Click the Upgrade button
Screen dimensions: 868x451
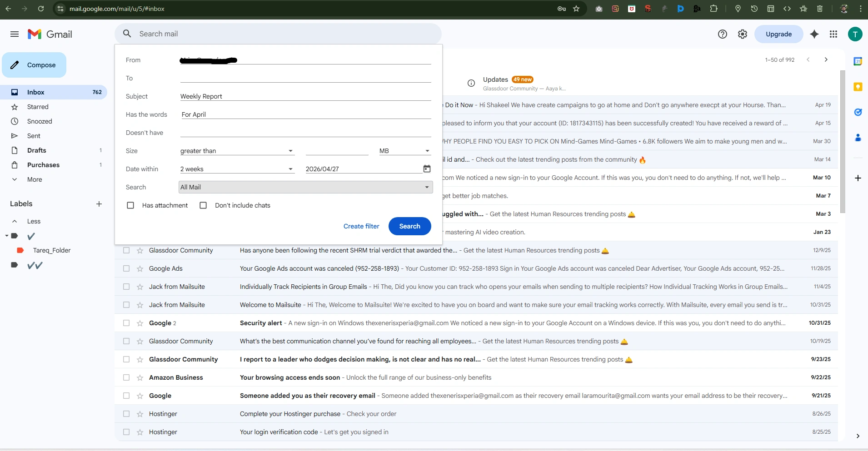[x=778, y=34]
